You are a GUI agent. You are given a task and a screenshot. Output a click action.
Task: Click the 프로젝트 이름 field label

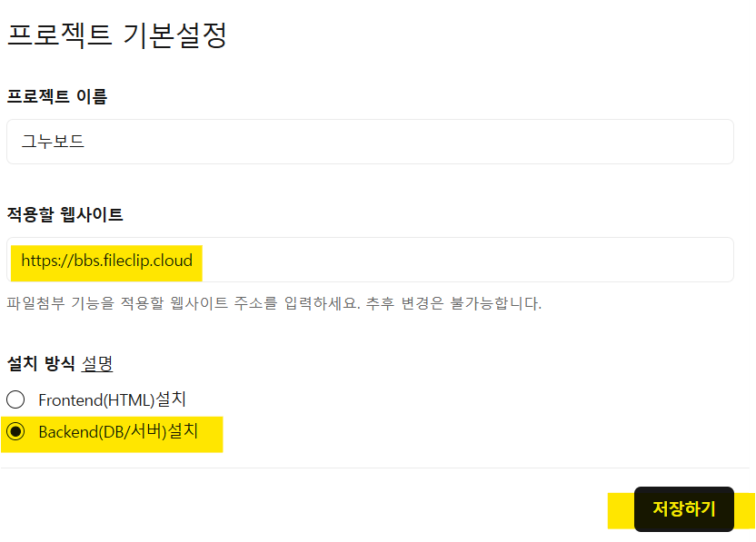click(56, 96)
